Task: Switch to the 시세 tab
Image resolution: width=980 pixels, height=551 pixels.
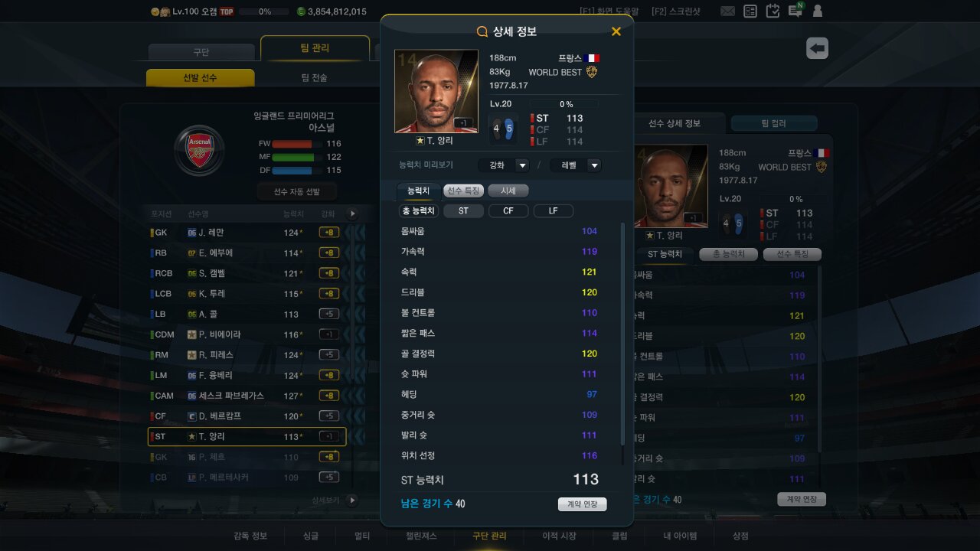Action: [508, 191]
